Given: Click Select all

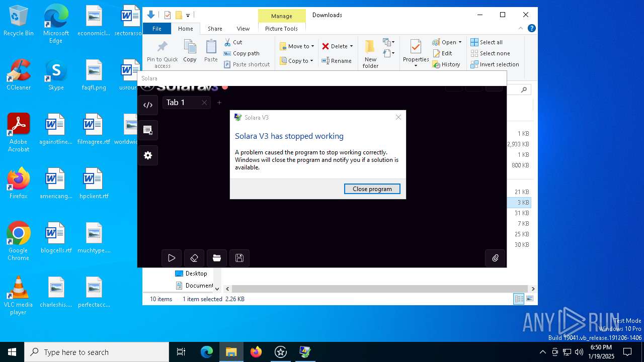Looking at the screenshot, I should click(487, 42).
